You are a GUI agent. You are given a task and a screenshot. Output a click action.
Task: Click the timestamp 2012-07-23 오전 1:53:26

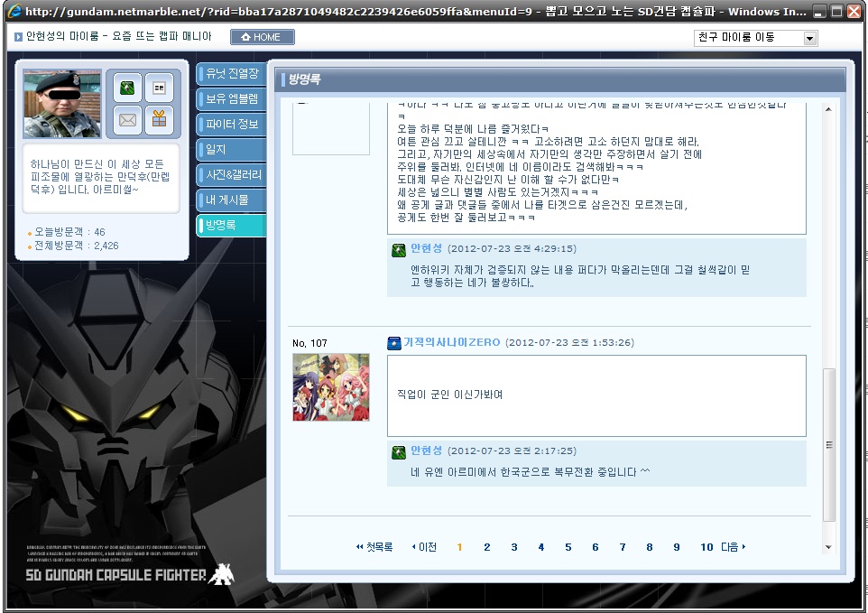[x=569, y=342]
